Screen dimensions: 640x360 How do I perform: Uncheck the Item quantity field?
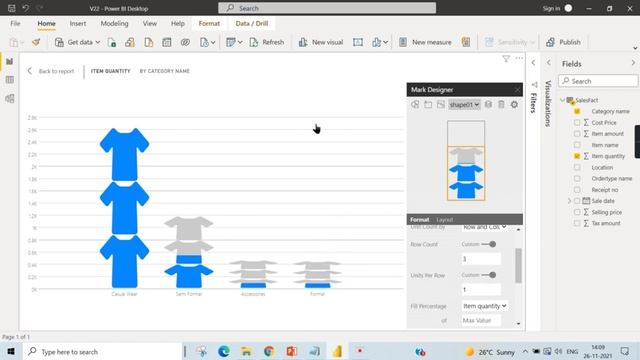(577, 156)
